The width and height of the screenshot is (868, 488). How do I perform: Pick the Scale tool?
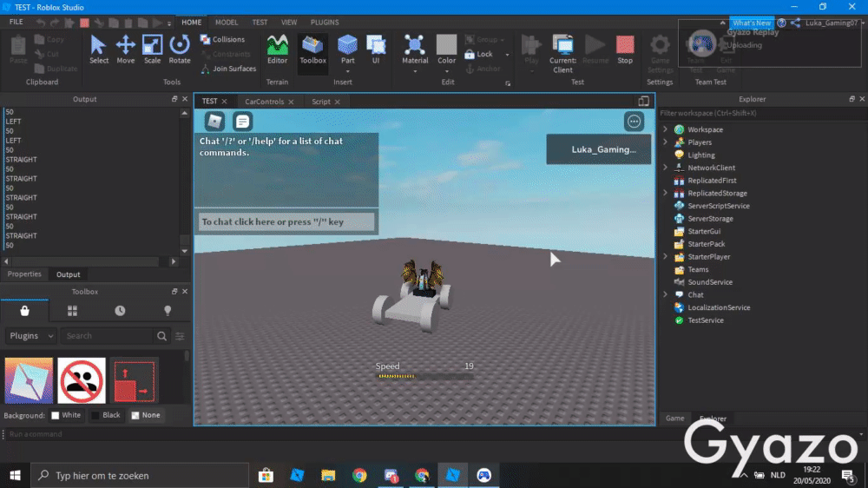(152, 49)
